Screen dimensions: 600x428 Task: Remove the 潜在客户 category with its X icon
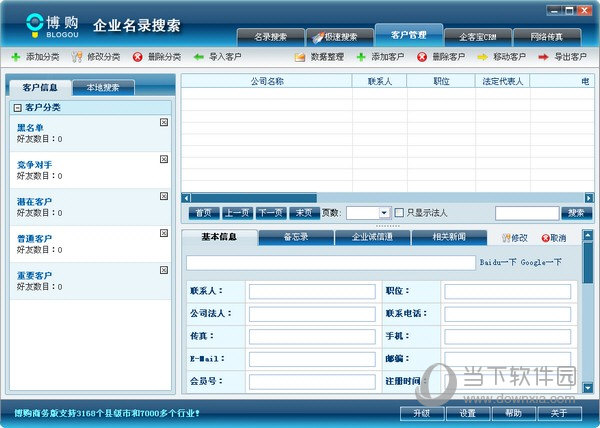164,196
